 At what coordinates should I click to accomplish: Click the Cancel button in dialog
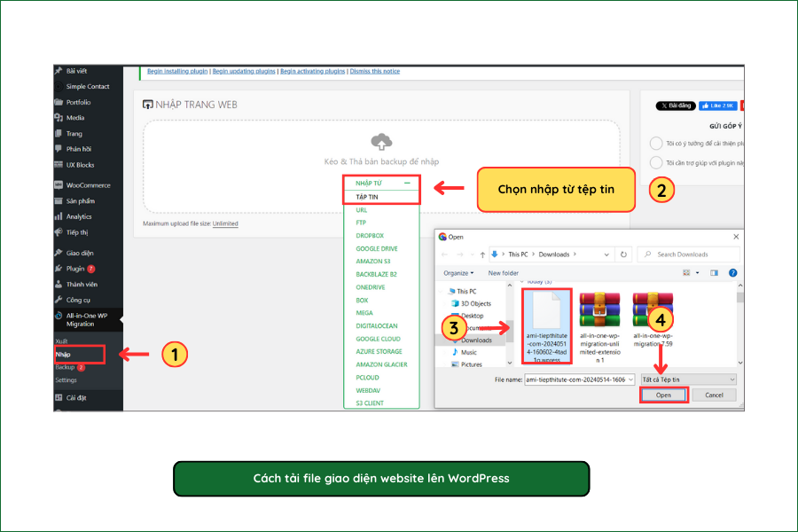click(714, 395)
